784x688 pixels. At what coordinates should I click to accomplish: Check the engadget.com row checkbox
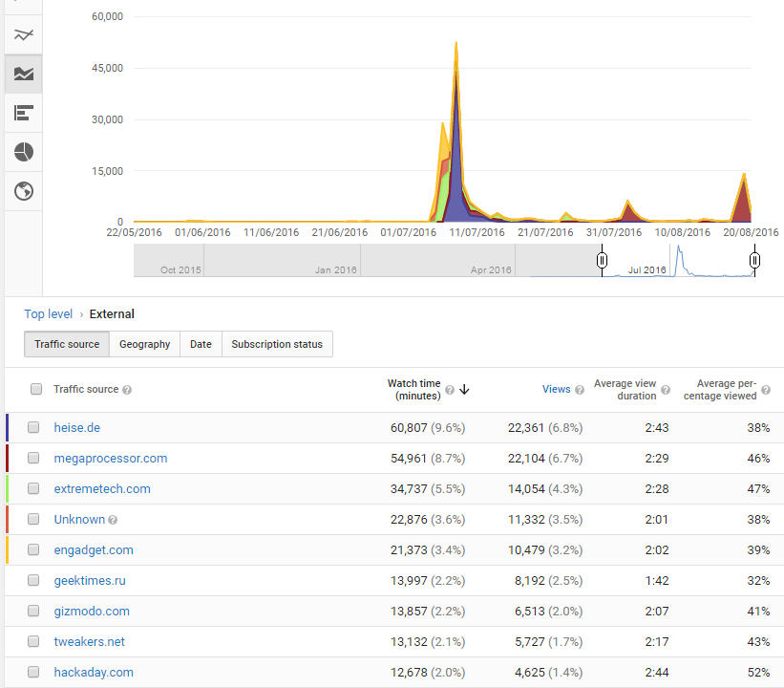coord(33,549)
